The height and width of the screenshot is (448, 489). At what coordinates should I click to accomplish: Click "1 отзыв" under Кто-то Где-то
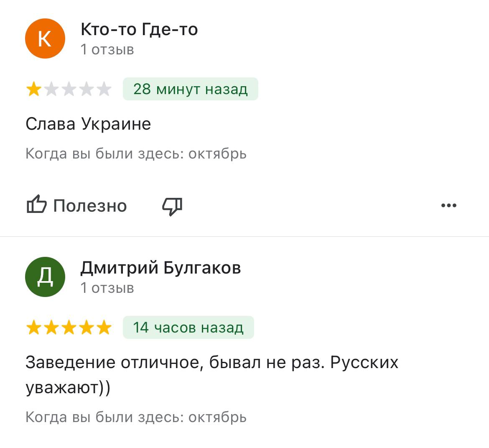[107, 49]
